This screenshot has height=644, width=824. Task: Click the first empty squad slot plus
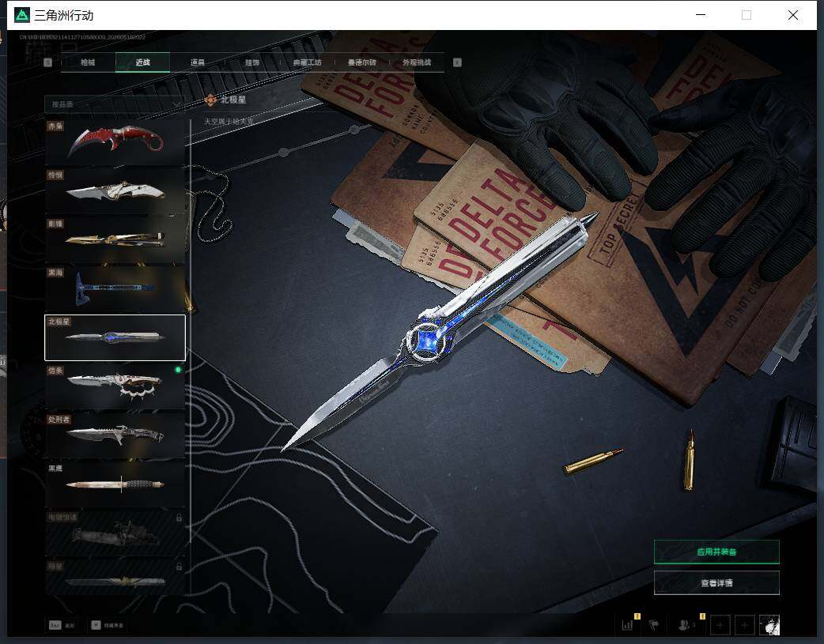click(x=720, y=625)
